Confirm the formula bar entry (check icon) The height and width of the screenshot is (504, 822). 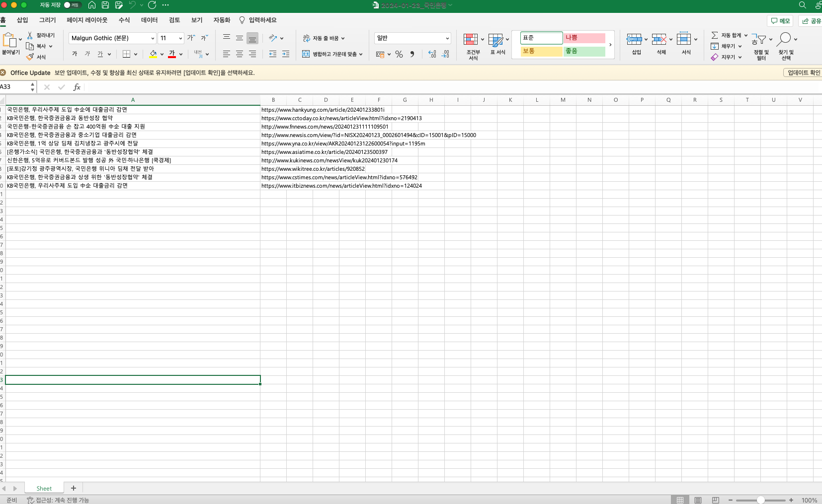tap(62, 87)
